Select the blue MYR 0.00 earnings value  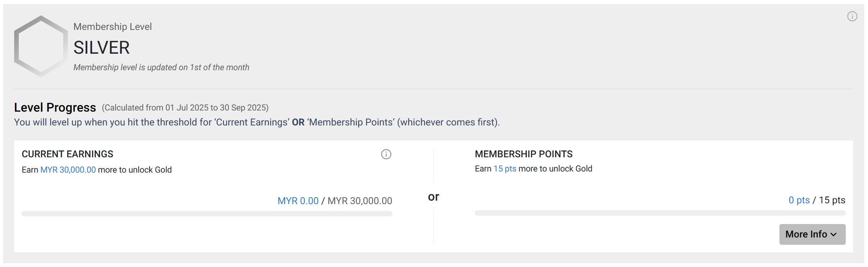click(x=298, y=201)
